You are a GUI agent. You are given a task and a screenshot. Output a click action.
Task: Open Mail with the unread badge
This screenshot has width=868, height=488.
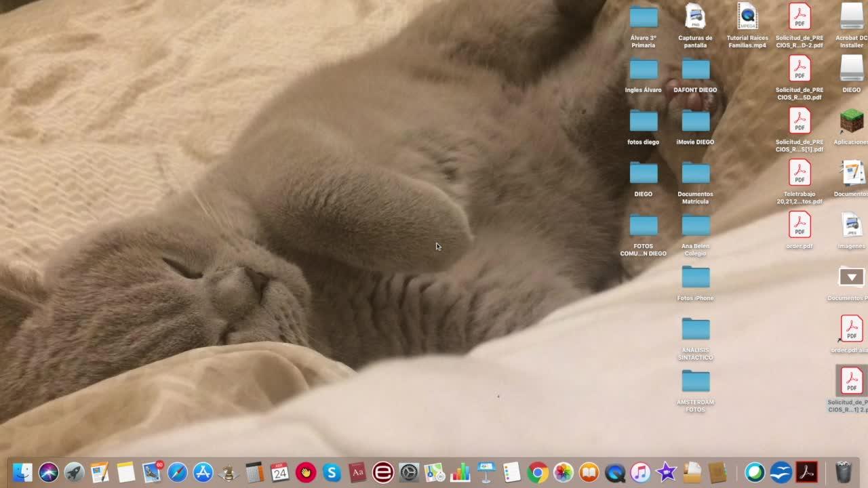(152, 472)
